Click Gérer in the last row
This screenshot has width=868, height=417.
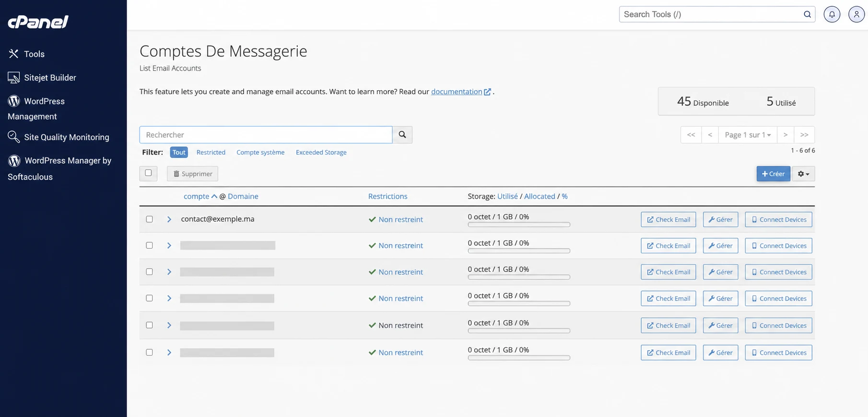pos(720,353)
